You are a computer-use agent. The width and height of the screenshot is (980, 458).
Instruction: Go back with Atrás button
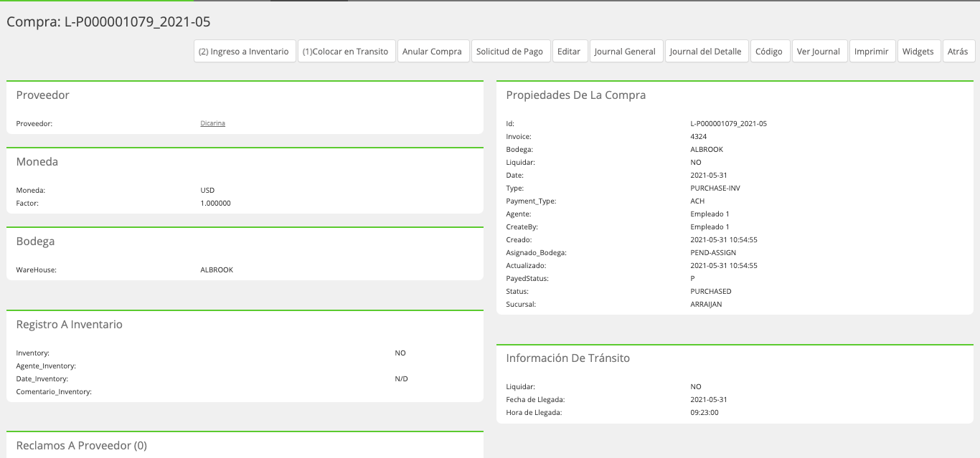pyautogui.click(x=958, y=52)
